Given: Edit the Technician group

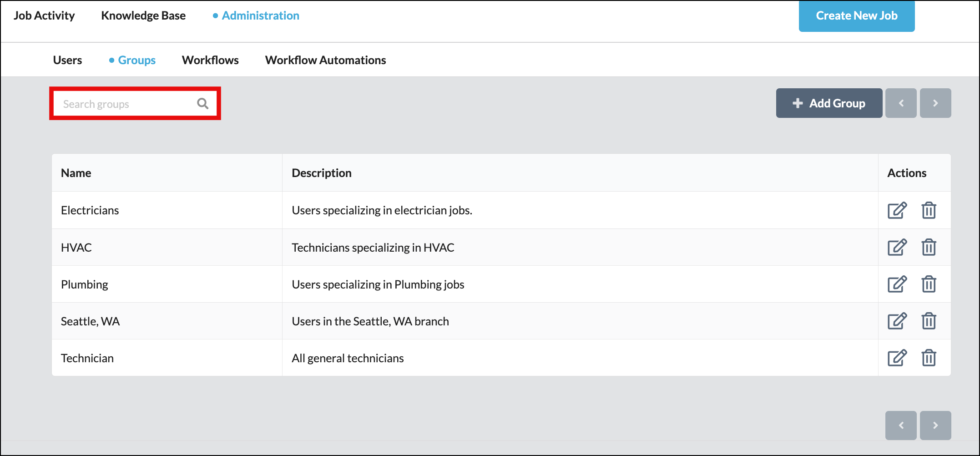Looking at the screenshot, I should pos(897,358).
